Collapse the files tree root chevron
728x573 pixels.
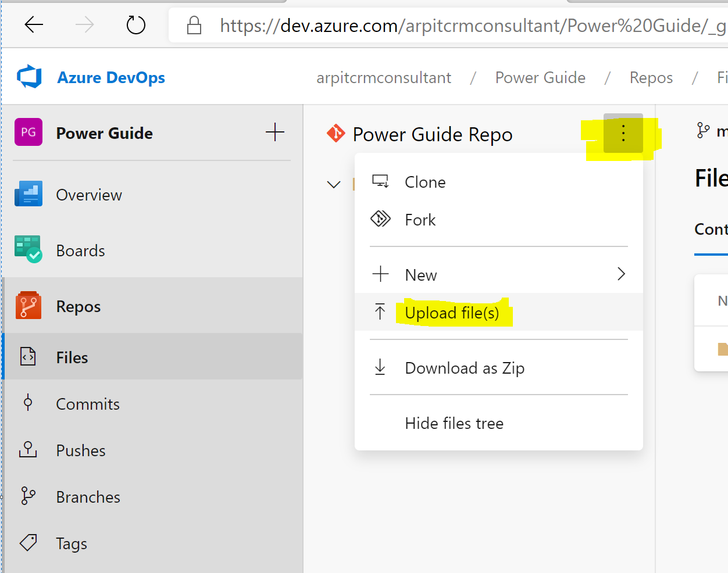pos(334,185)
